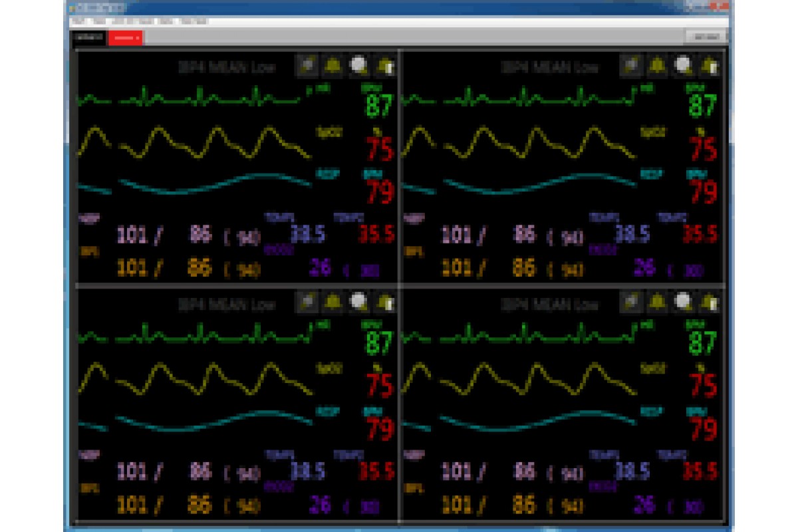Click green heart rate value 87 in bottom-right panel
798x532 pixels.
[x=702, y=343]
